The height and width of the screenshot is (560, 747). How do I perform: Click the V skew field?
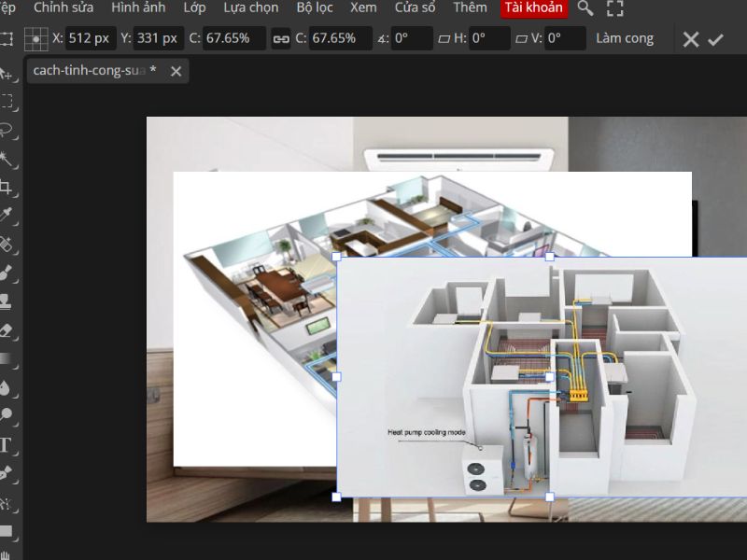pos(565,38)
